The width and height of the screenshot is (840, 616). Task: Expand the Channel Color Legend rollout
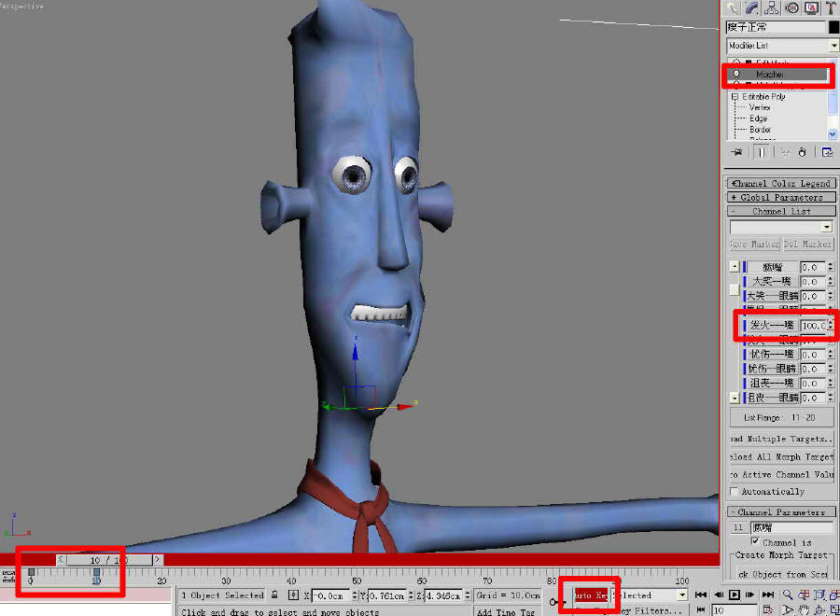(x=781, y=183)
